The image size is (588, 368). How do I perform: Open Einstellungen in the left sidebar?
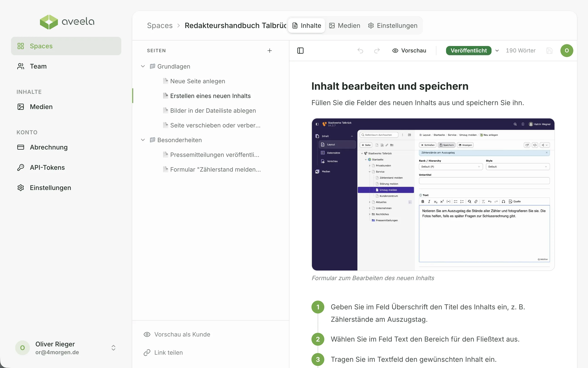(x=66, y=188)
